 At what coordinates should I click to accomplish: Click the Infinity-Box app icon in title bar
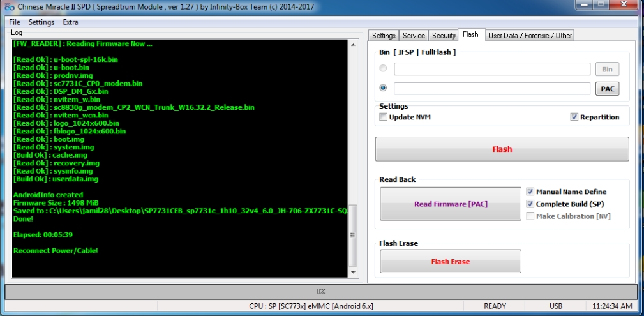[x=9, y=7]
